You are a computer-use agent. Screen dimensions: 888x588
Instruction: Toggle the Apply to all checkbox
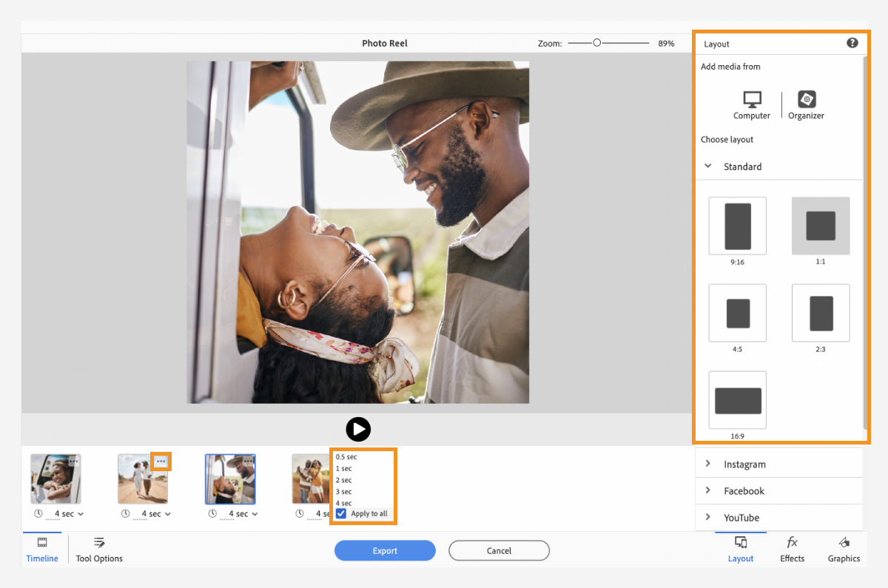tap(341, 513)
